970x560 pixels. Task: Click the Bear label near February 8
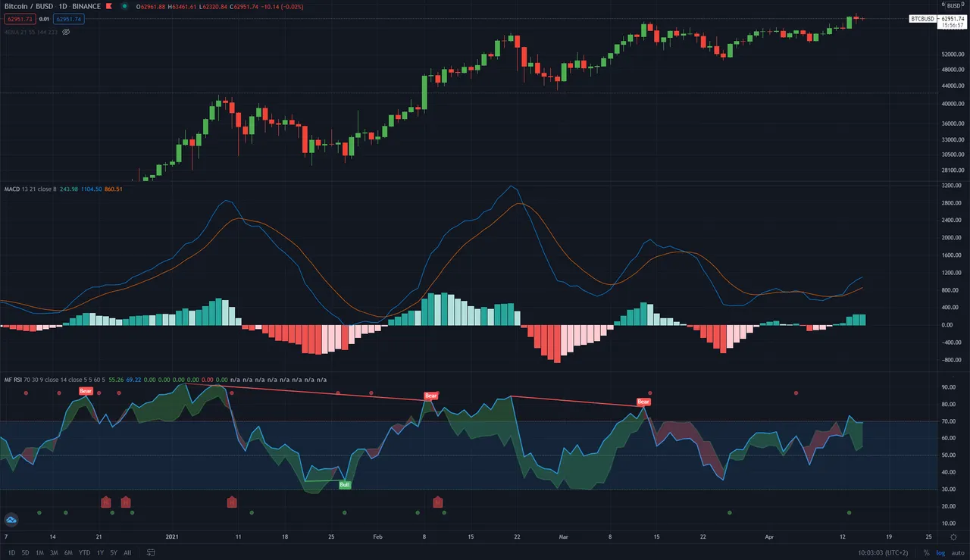click(x=431, y=396)
